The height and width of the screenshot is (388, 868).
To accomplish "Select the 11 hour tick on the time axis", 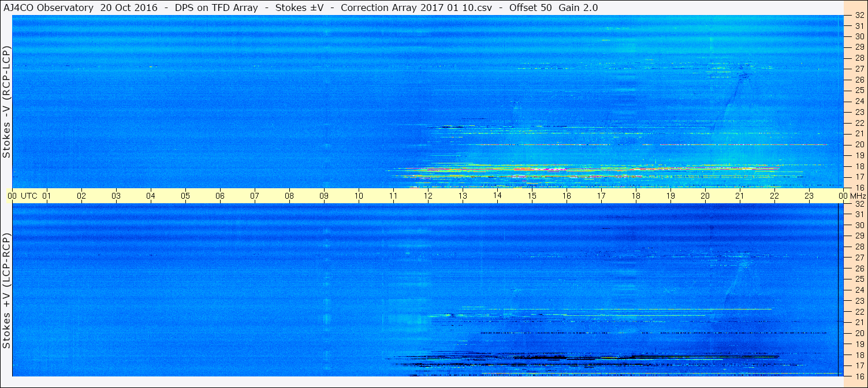I will point(393,196).
